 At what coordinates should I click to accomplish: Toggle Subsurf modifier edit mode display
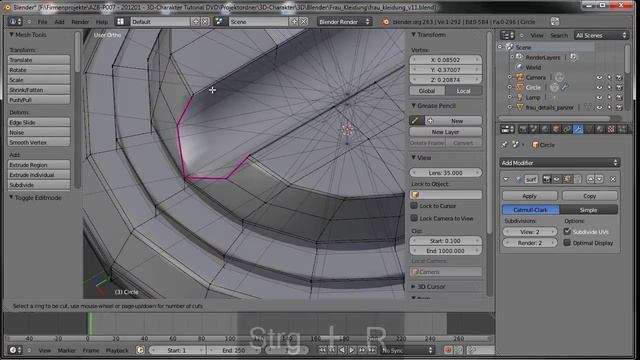[567, 179]
